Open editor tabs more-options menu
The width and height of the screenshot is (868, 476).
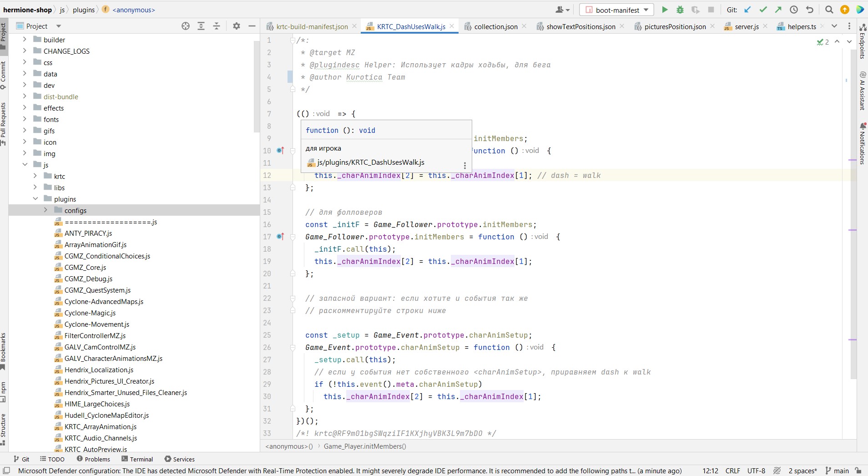849,26
